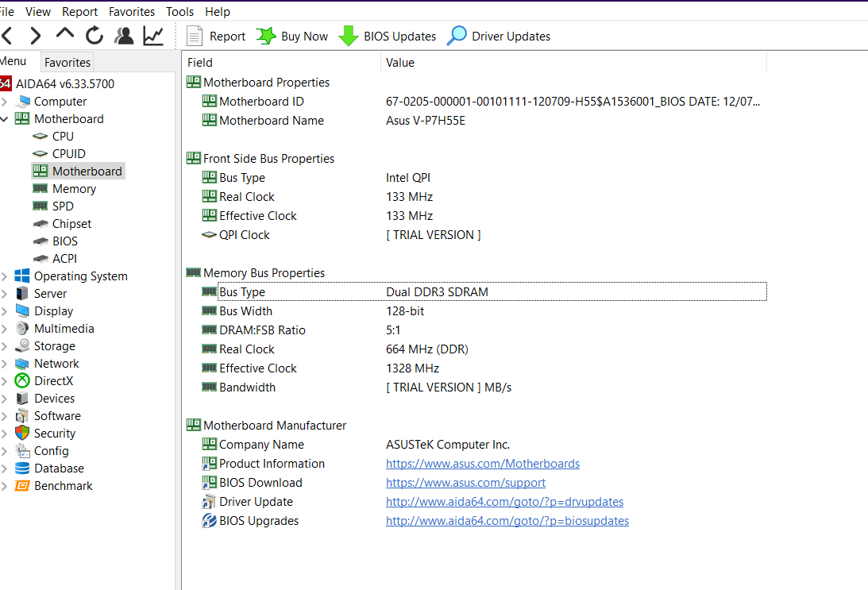Click the Chipset icon in tree
The image size is (868, 590).
[41, 224]
